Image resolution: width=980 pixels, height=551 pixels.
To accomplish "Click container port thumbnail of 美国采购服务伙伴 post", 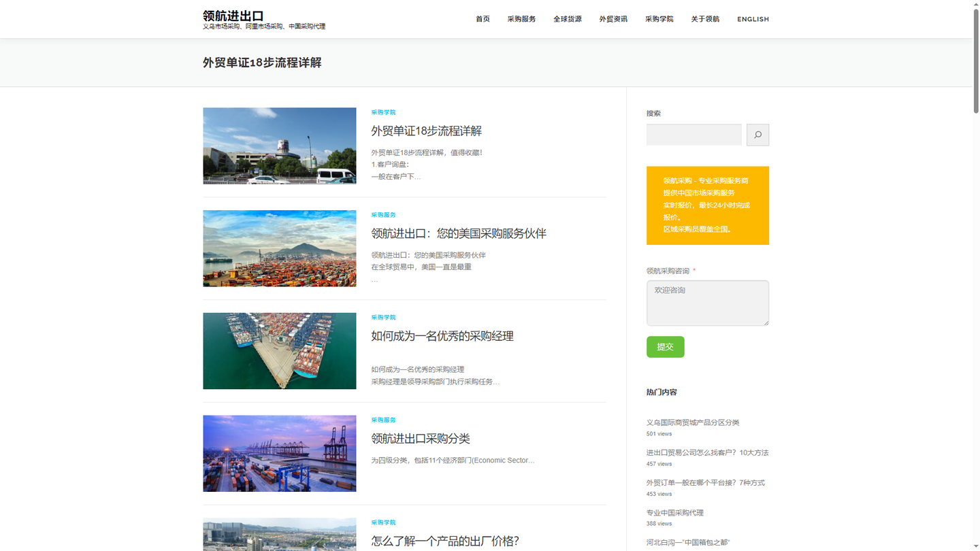I will pyautogui.click(x=280, y=248).
